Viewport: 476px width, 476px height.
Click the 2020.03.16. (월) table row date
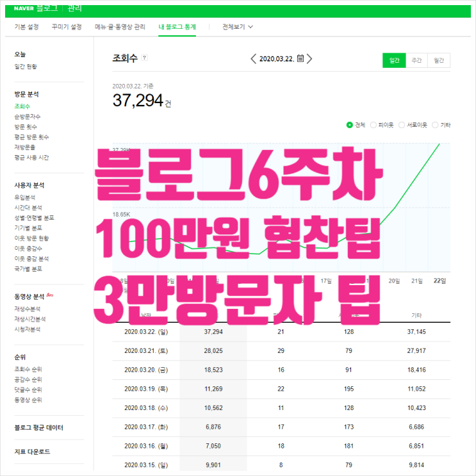pyautogui.click(x=146, y=447)
